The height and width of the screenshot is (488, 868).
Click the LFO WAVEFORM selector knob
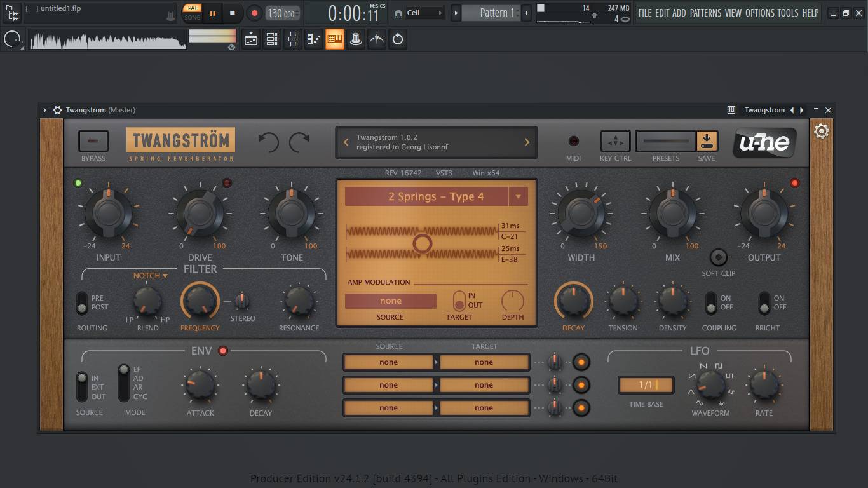point(710,384)
